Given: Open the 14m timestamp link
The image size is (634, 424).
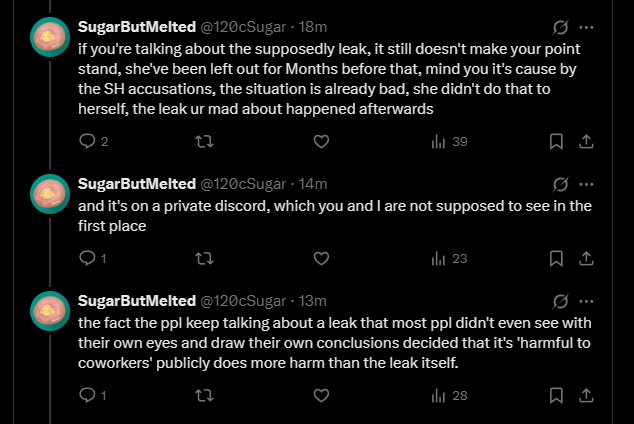Looking at the screenshot, I should pos(313,184).
